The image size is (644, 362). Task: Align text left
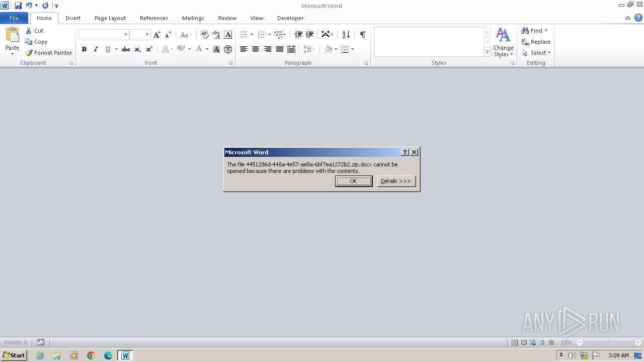(244, 49)
